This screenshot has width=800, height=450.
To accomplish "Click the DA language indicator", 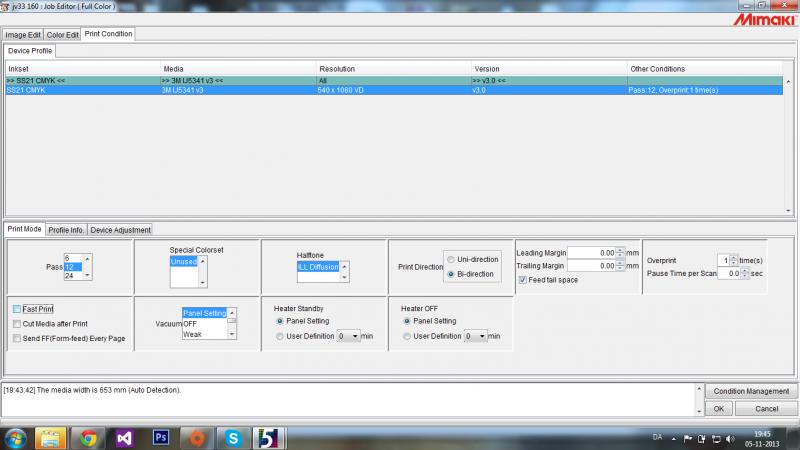I will click(657, 437).
